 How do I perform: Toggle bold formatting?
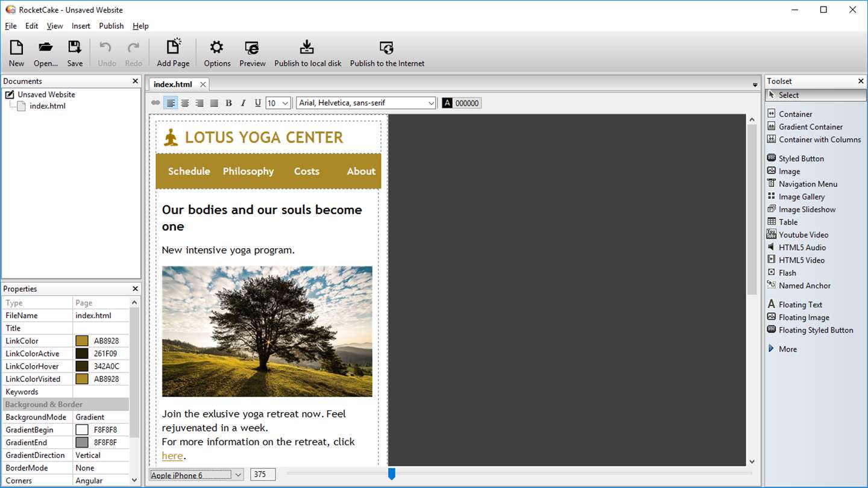[228, 103]
